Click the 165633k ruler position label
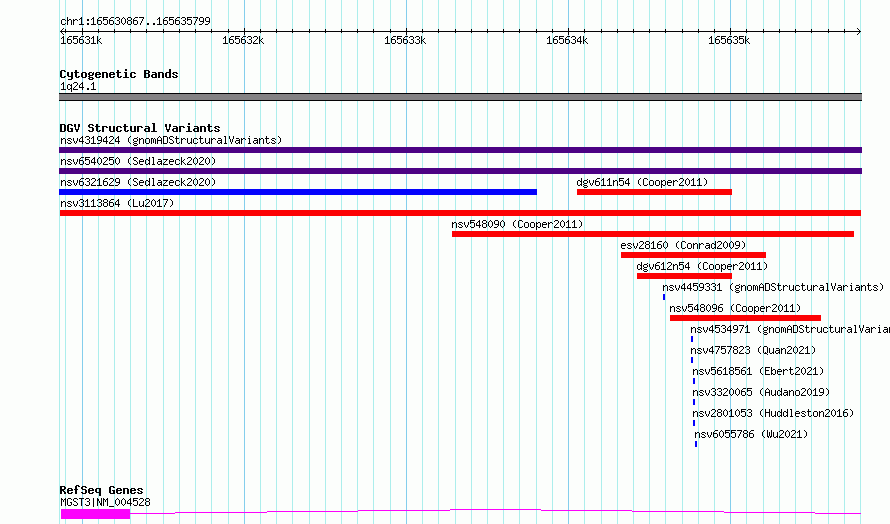Screen dimensions: 890x524 click(x=405, y=40)
